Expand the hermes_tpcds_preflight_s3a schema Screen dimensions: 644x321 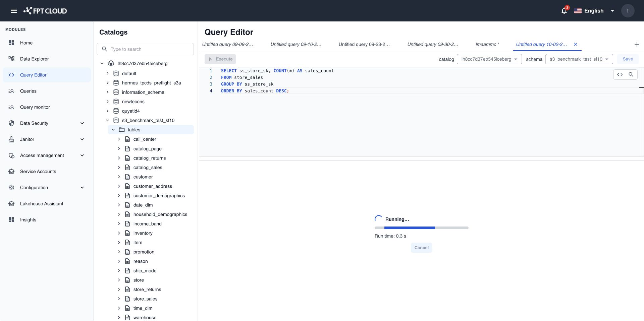(107, 83)
